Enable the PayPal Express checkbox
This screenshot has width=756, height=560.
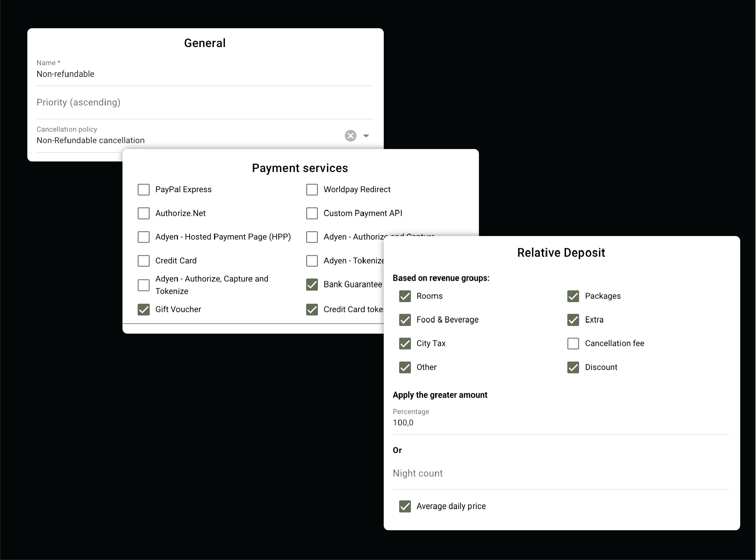pyautogui.click(x=144, y=189)
